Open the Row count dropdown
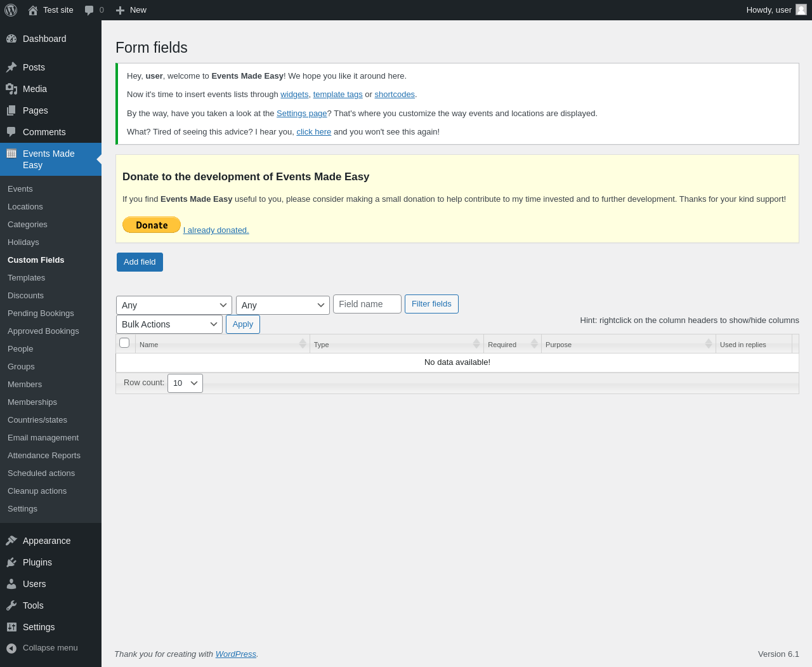Viewport: 812px width, 667px height. [x=185, y=383]
